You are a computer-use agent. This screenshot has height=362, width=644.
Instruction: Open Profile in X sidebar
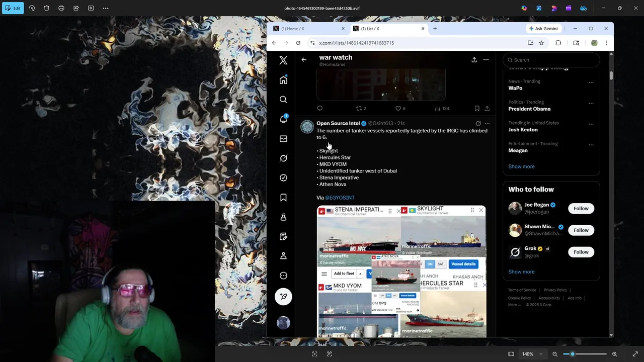pyautogui.click(x=283, y=256)
